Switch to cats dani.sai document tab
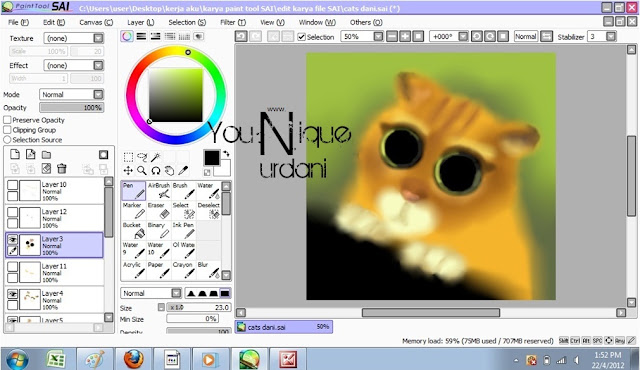This screenshot has width=640, height=370. point(284,327)
